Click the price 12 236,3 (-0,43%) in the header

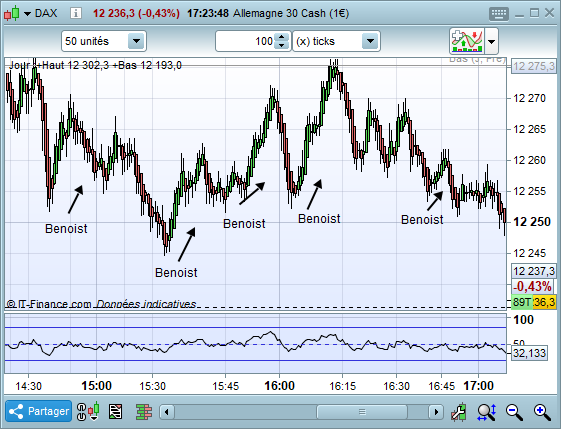[x=136, y=14]
